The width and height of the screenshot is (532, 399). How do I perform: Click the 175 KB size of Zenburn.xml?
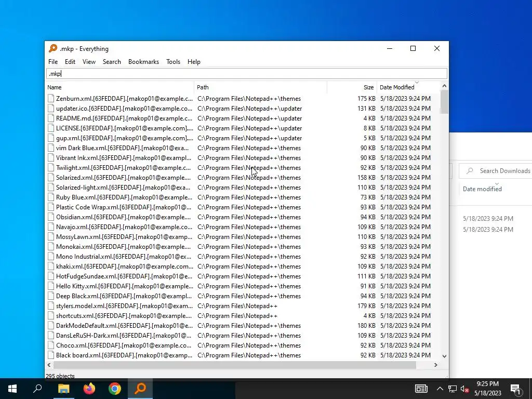(x=366, y=99)
